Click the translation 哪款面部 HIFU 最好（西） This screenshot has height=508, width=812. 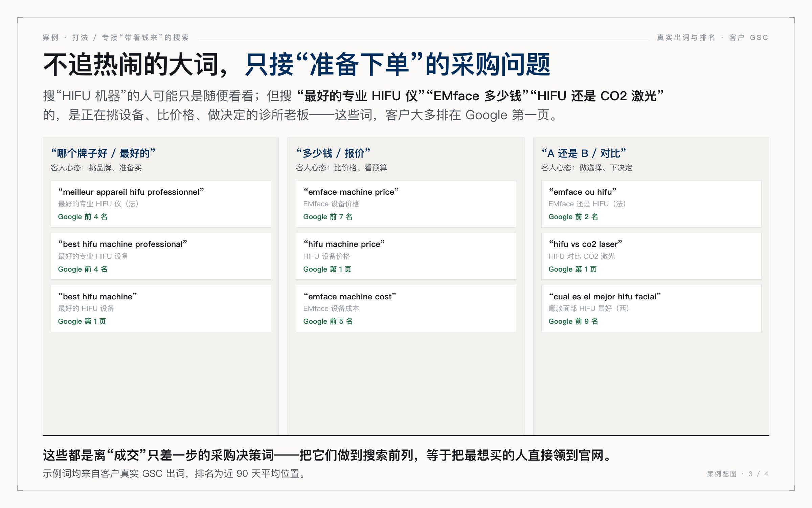[x=589, y=309]
